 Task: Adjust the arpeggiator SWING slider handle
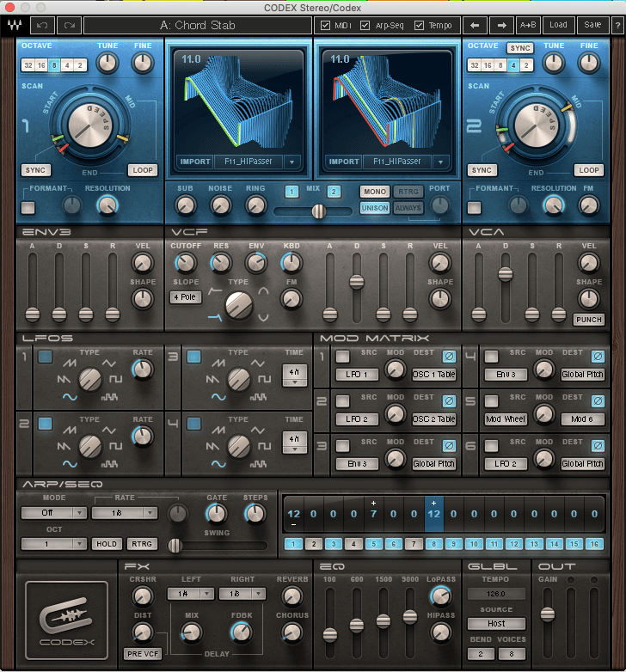(x=175, y=546)
